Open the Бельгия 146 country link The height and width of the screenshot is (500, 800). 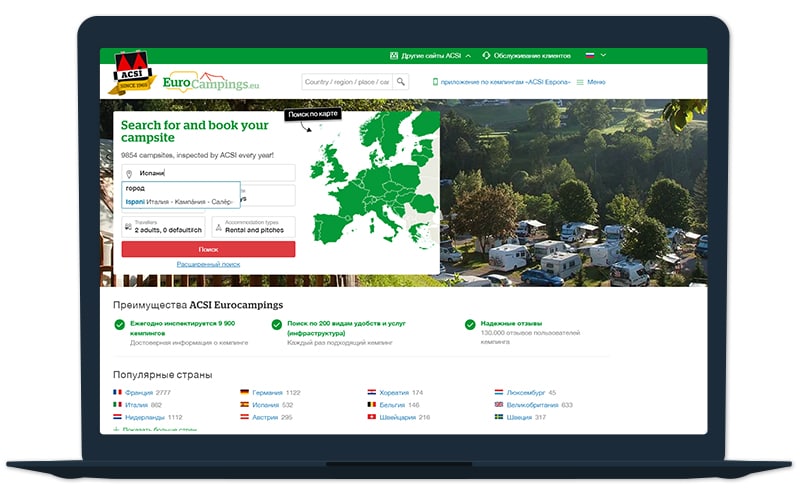[x=399, y=405]
